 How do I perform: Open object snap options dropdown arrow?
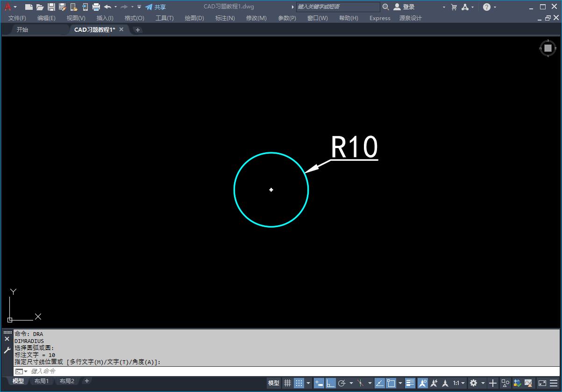coord(400,383)
